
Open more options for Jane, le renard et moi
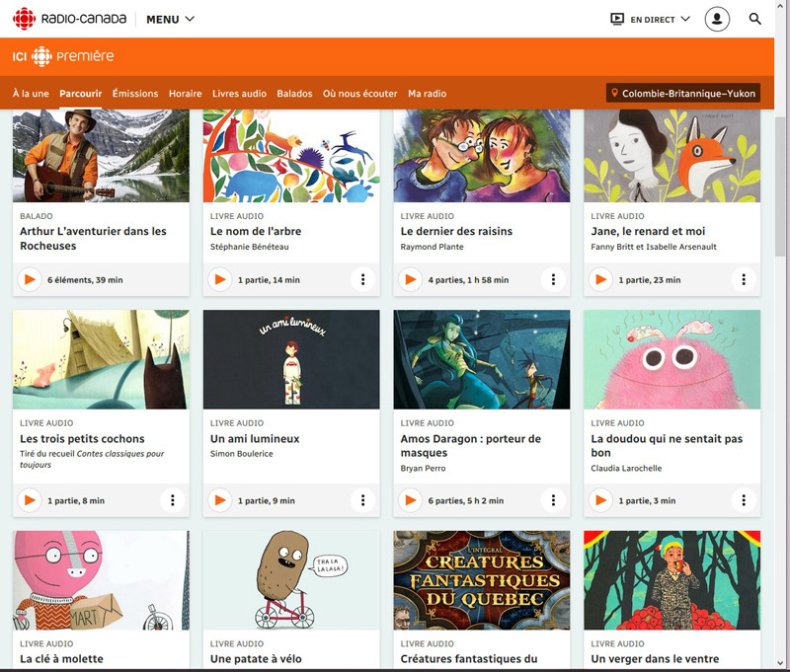(x=744, y=280)
